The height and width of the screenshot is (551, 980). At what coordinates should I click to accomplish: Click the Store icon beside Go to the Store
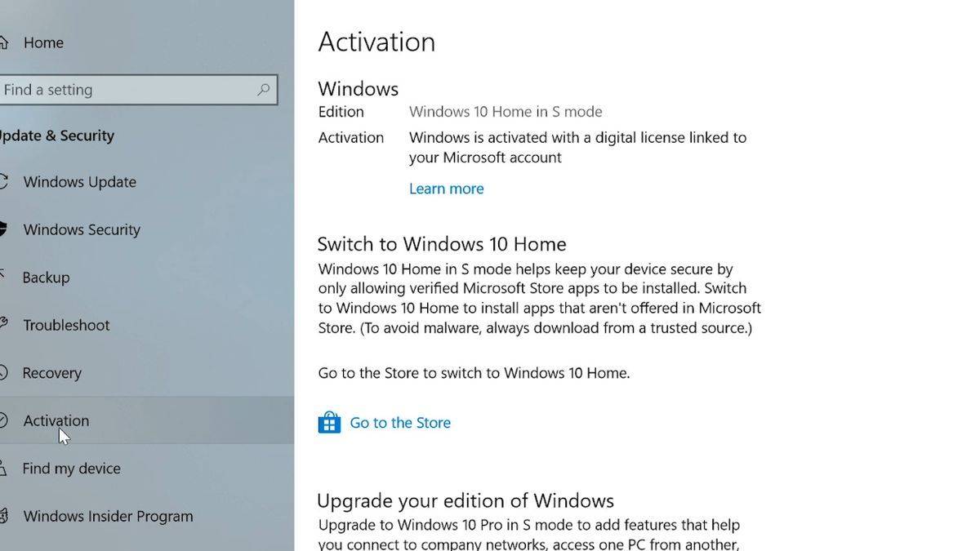[x=329, y=422]
